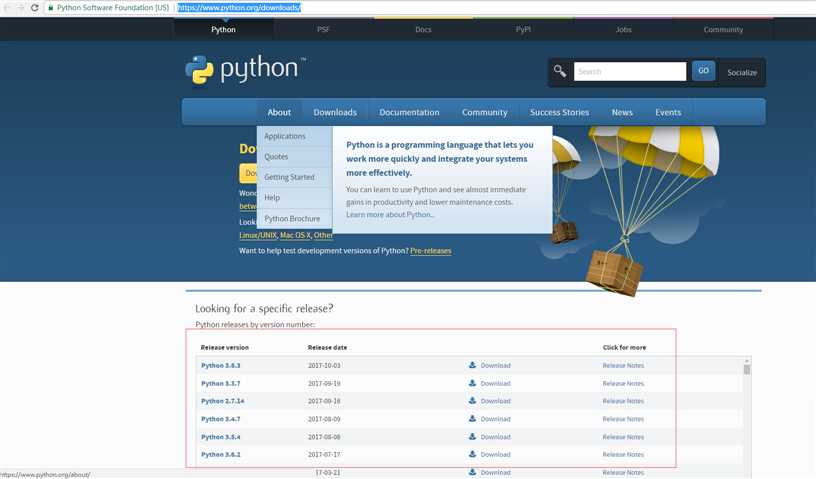Click the download icon for Python 2.7.14
Viewport: 816px width, 479px height.
click(473, 400)
